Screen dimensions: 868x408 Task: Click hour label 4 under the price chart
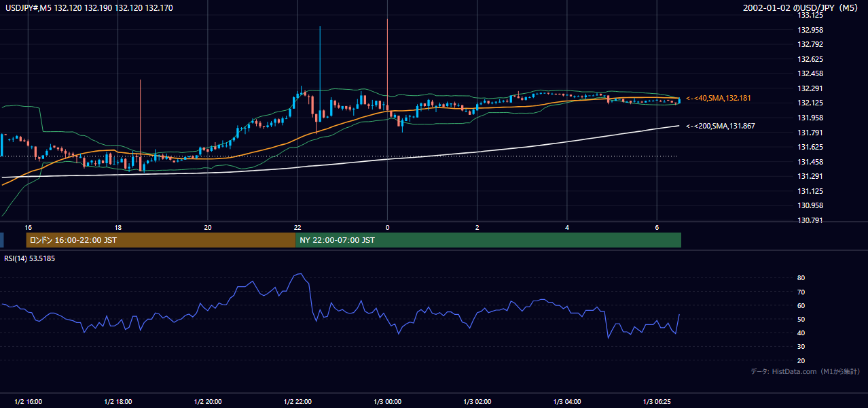click(x=567, y=227)
